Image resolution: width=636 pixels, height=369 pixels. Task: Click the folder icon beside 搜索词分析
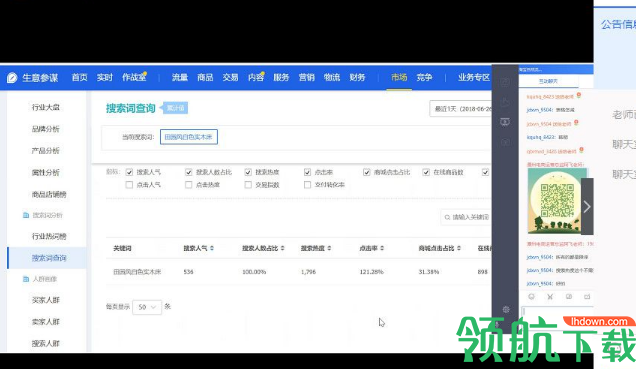(26, 215)
